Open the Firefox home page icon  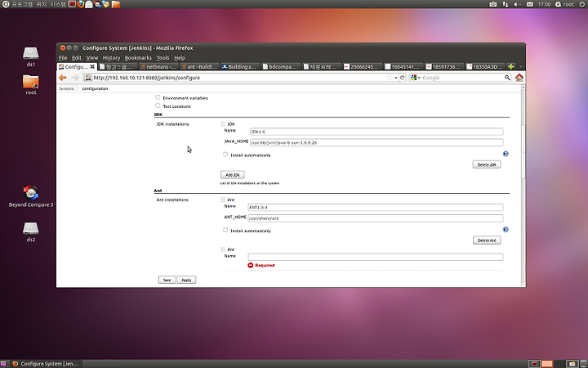click(519, 78)
